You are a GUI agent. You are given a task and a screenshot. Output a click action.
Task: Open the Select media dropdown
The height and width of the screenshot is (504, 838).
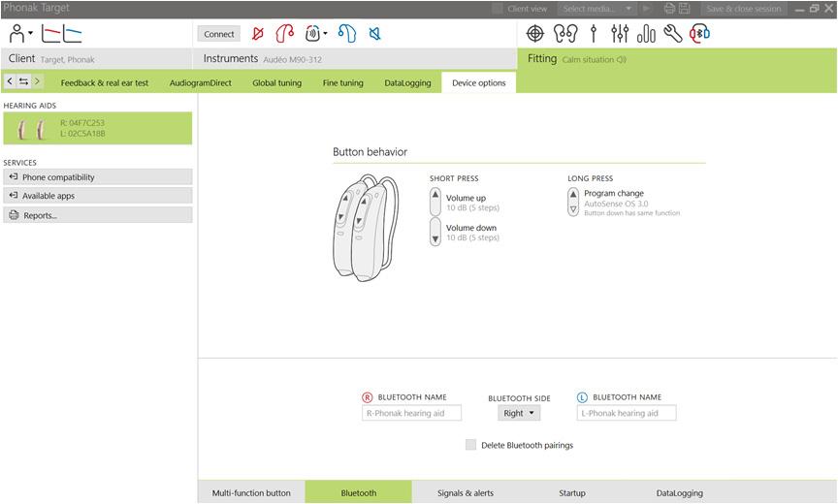click(x=597, y=9)
